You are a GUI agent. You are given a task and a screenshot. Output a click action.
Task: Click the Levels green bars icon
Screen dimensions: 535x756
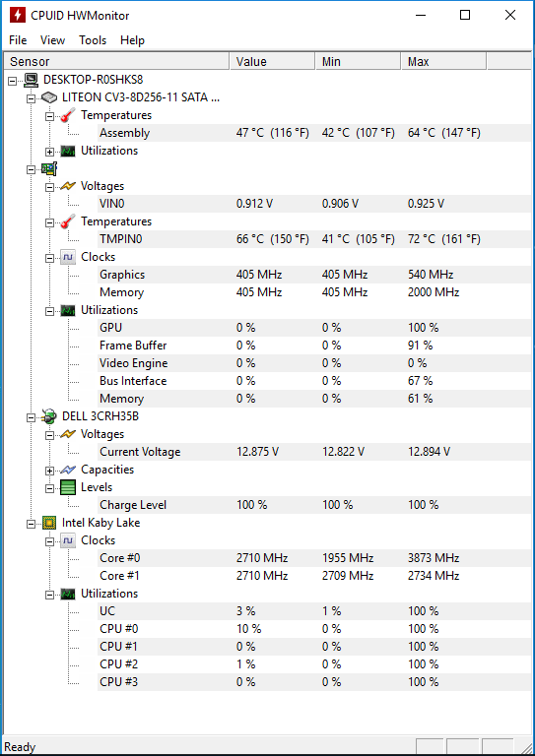pos(68,487)
